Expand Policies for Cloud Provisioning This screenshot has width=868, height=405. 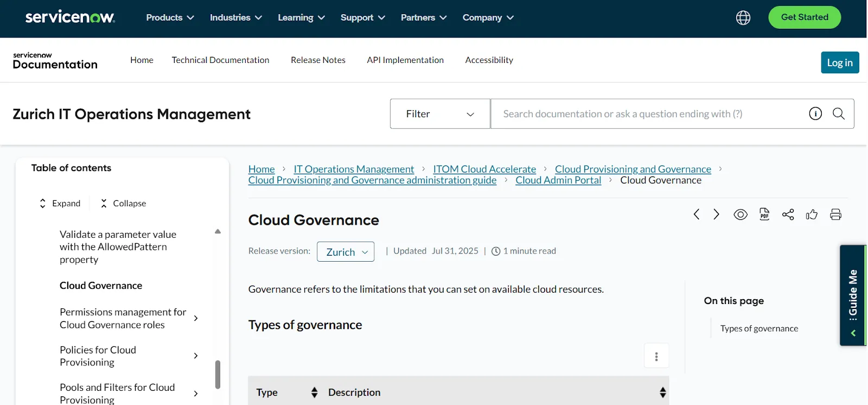pyautogui.click(x=196, y=356)
